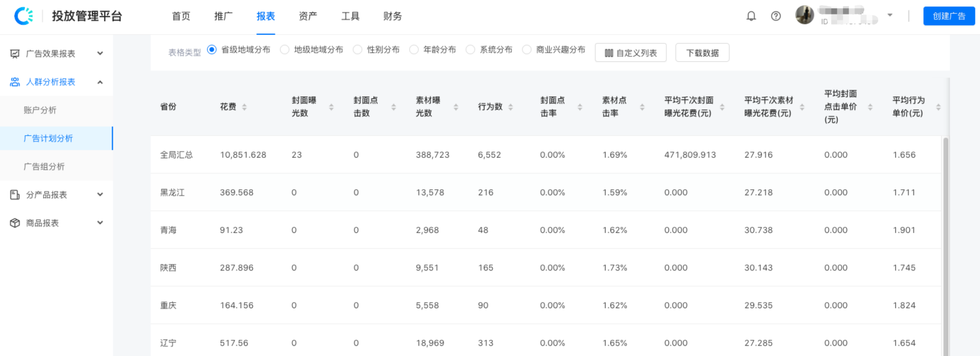Sort by the 封面曝光数 column arrows

(x=331, y=107)
